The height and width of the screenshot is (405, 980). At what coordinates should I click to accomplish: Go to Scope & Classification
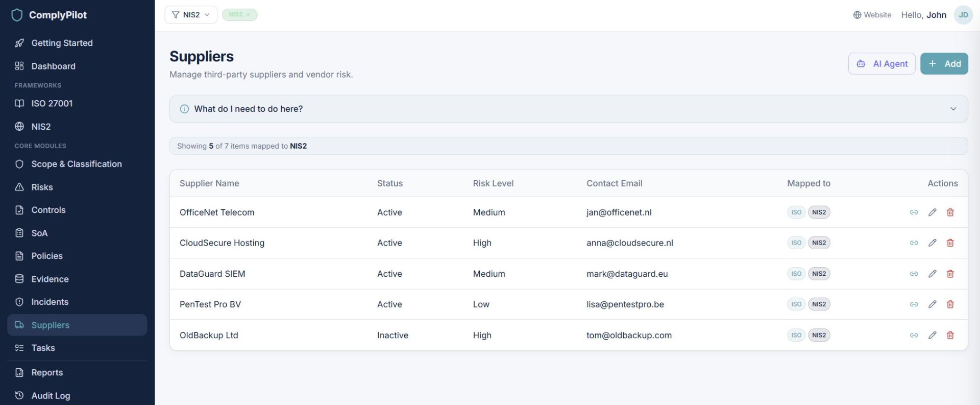[x=77, y=164]
